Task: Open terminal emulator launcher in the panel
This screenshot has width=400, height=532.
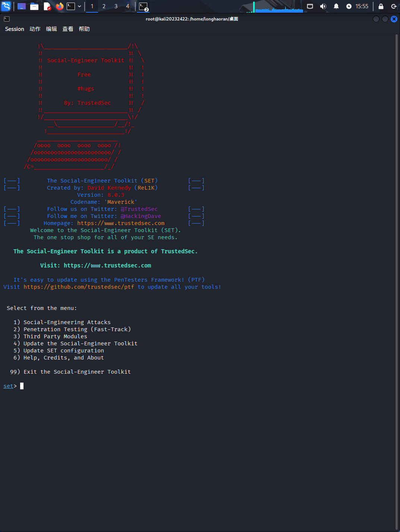Action: coord(71,6)
